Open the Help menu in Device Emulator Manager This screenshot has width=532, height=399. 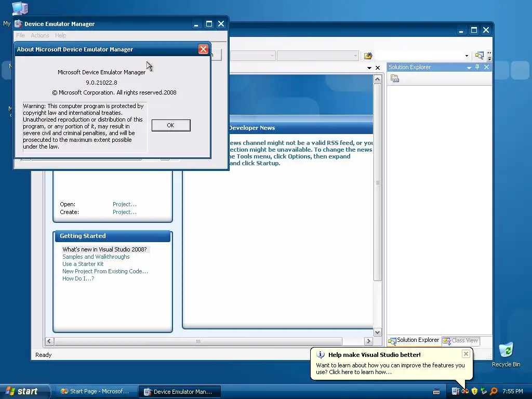pos(60,35)
